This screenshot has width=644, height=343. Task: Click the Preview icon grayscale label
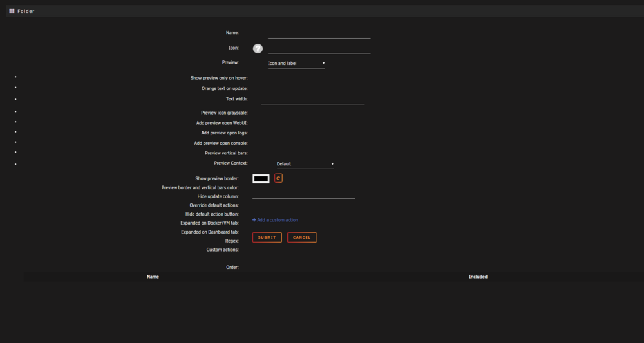[224, 113]
